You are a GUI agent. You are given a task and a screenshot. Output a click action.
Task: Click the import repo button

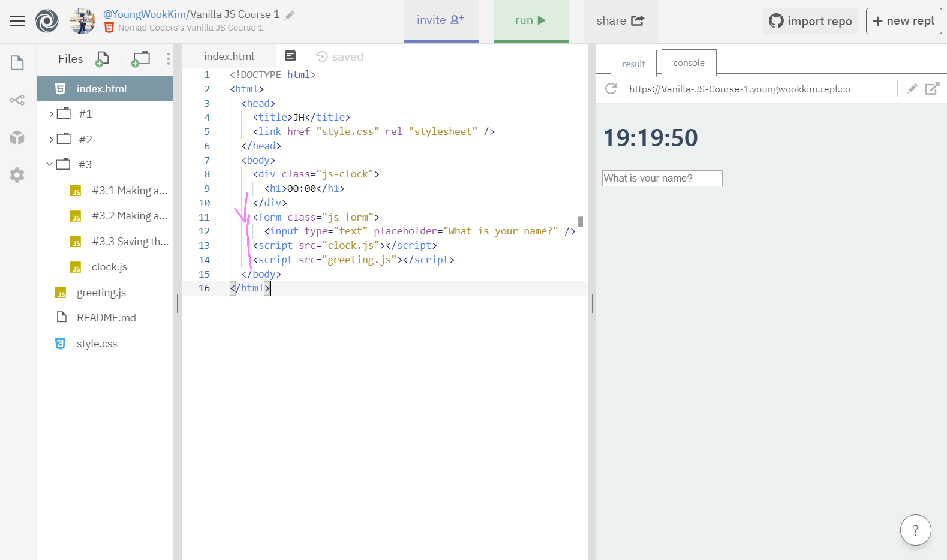(810, 21)
